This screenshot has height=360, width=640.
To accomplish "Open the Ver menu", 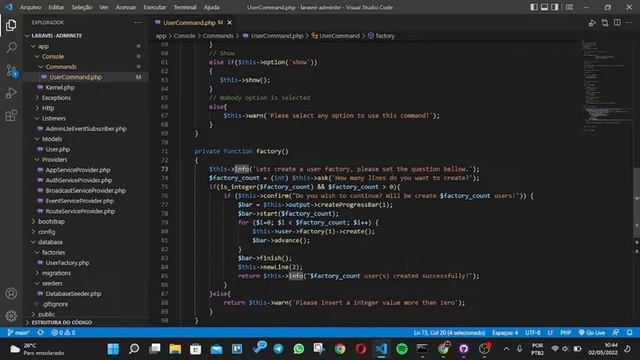I will pos(104,7).
